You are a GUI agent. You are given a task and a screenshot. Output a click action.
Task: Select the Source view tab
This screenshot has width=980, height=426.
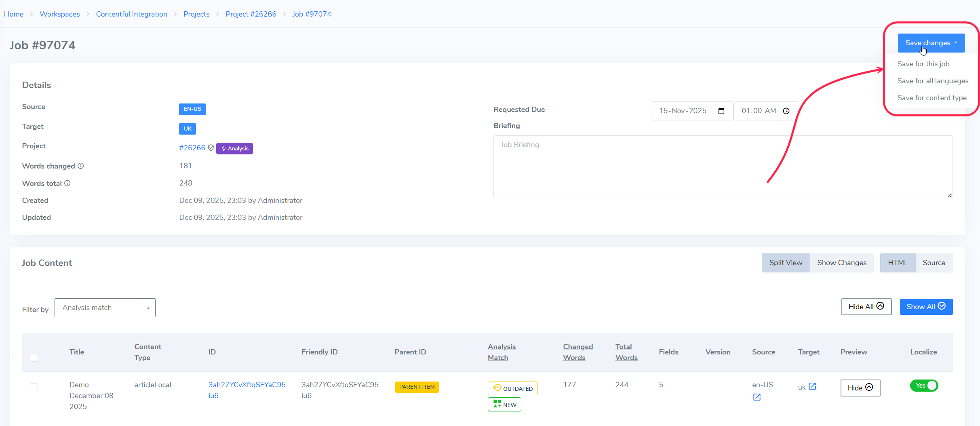(x=934, y=263)
